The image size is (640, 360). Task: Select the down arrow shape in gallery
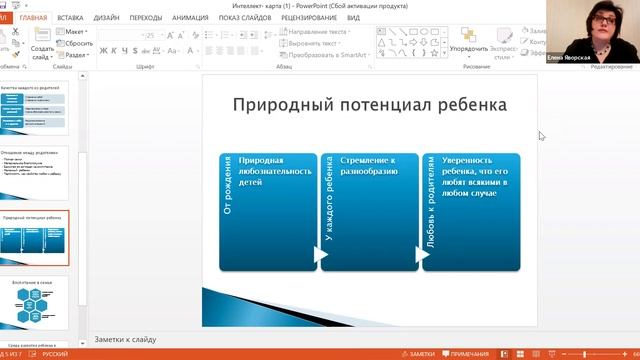424,42
